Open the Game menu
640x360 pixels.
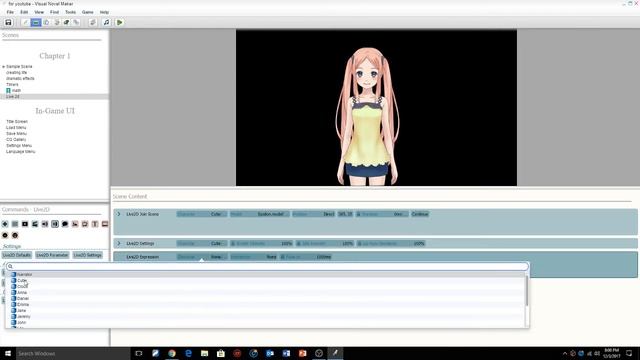click(87, 12)
